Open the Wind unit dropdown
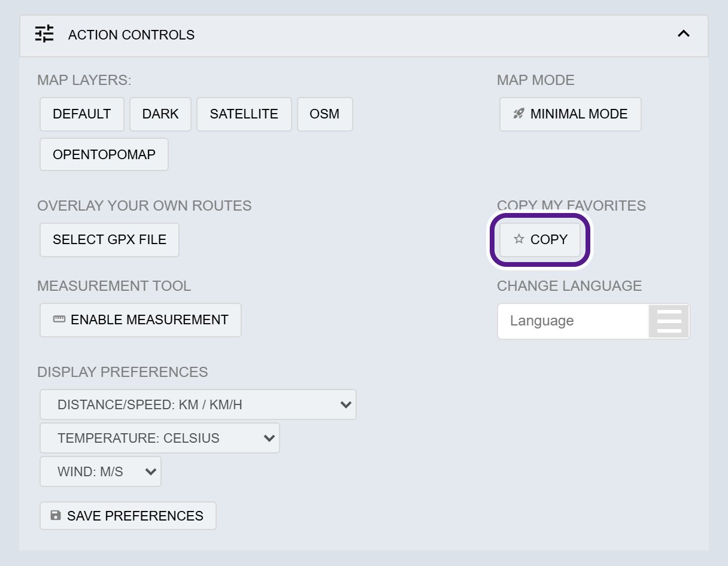 tap(101, 472)
